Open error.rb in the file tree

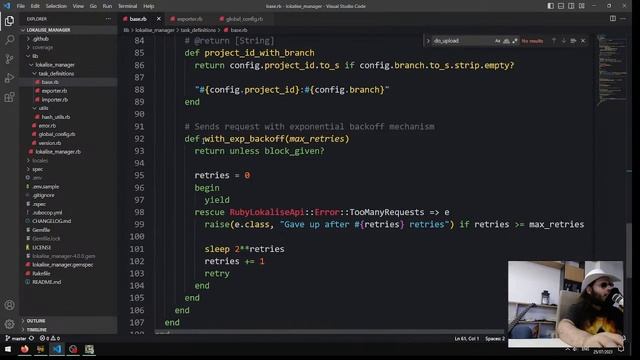pyautogui.click(x=47, y=126)
